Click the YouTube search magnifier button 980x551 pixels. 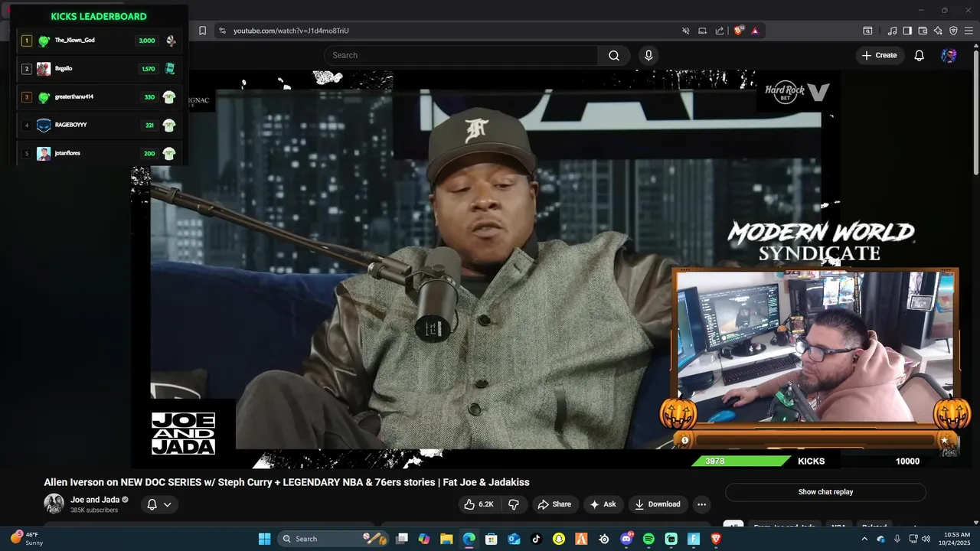(614, 55)
